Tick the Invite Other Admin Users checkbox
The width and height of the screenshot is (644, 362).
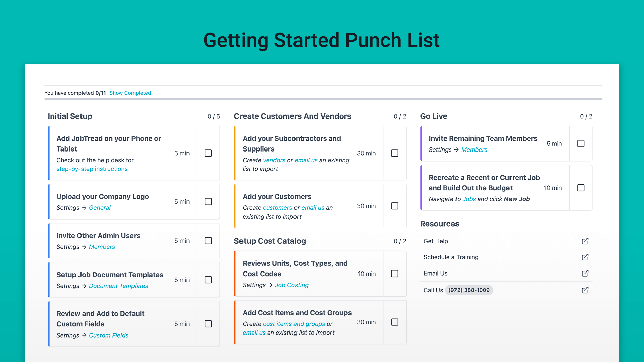tap(208, 241)
